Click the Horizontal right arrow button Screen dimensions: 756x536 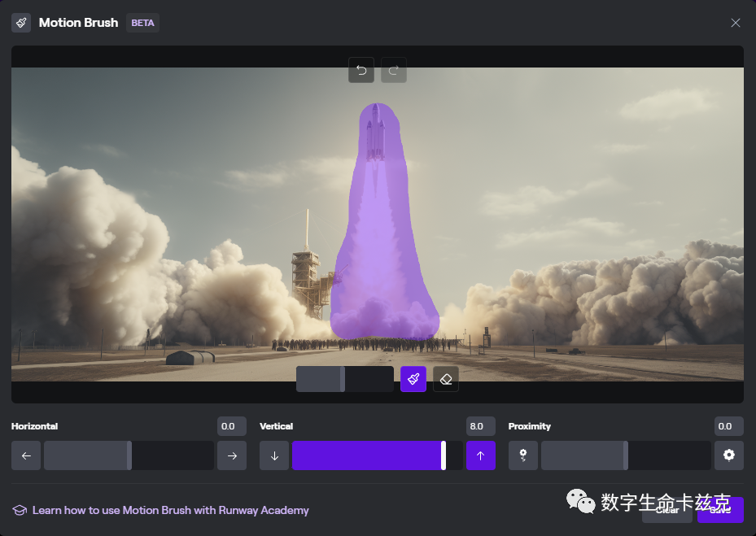[x=232, y=455]
